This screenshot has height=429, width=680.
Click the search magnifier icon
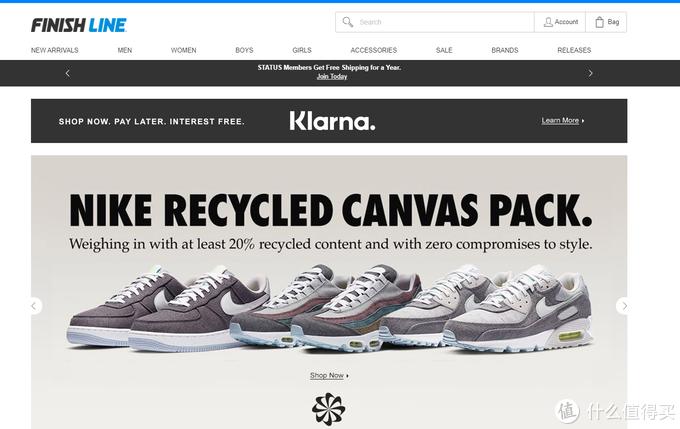347,22
